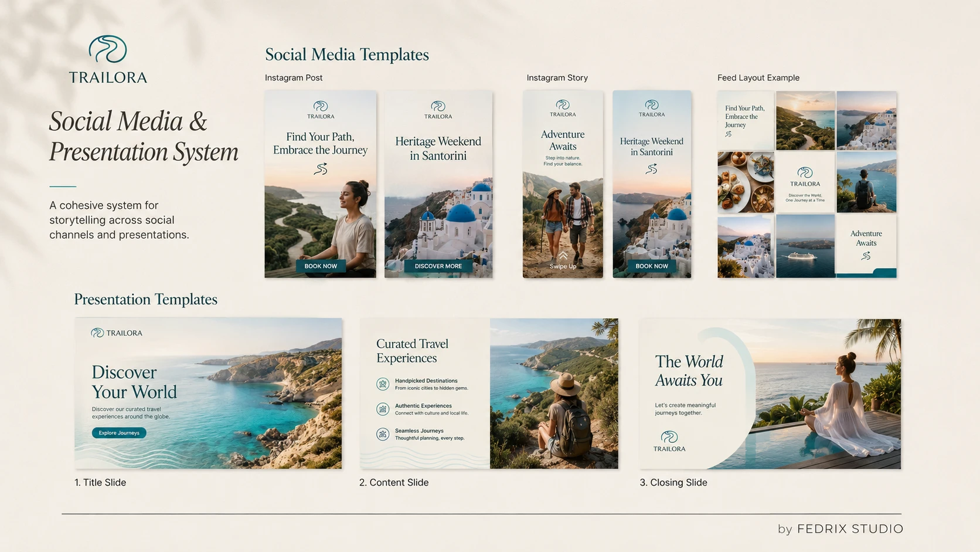This screenshot has width=980, height=552.
Task: Click the Authentic Experiences icon
Action: 383,409
